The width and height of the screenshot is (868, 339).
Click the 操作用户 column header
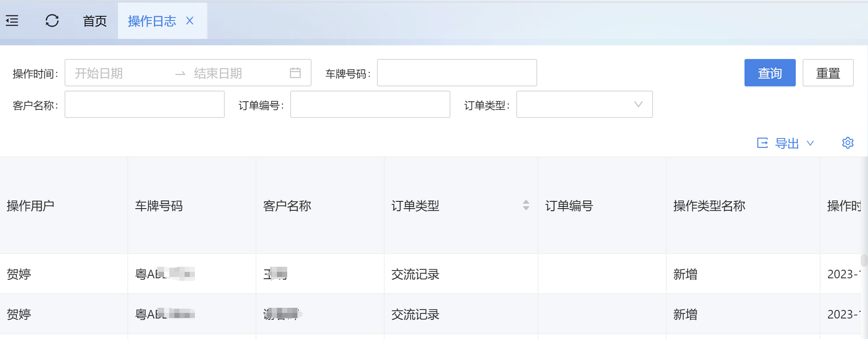(31, 206)
